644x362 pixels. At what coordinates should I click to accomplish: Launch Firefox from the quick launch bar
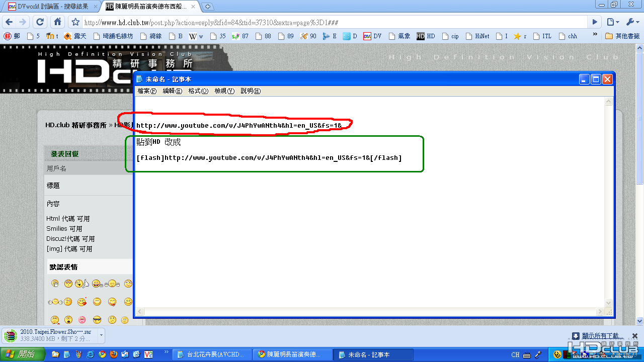[x=113, y=354]
